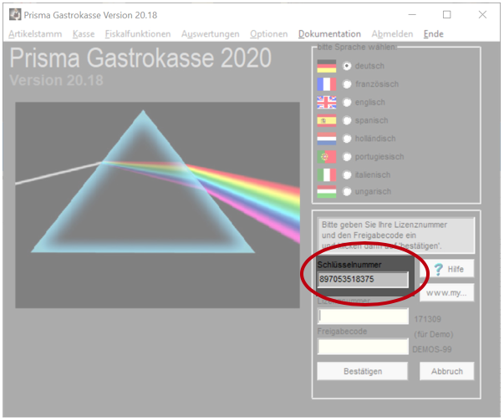Image resolution: width=504 pixels, height=420 pixels.
Task: Click the 'Version 20.18' subtitle text
Action: point(57,80)
